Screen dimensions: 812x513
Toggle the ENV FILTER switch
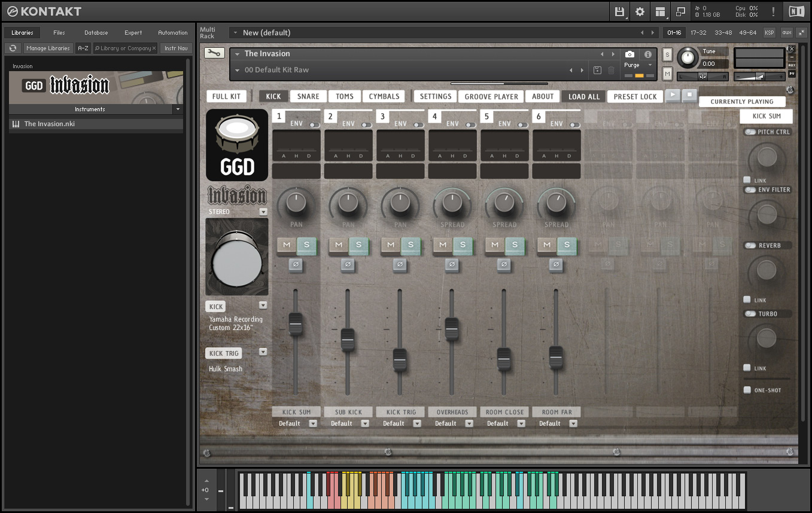point(750,190)
